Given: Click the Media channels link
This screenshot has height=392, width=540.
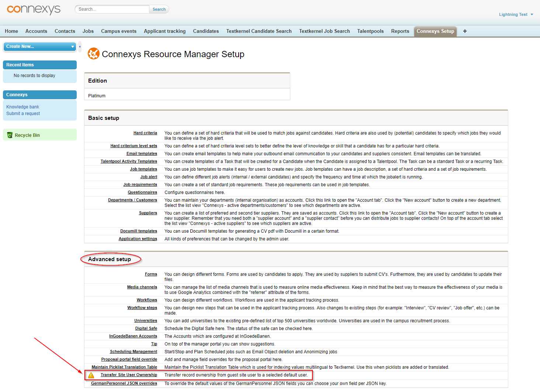Looking at the screenshot, I should (x=142, y=287).
